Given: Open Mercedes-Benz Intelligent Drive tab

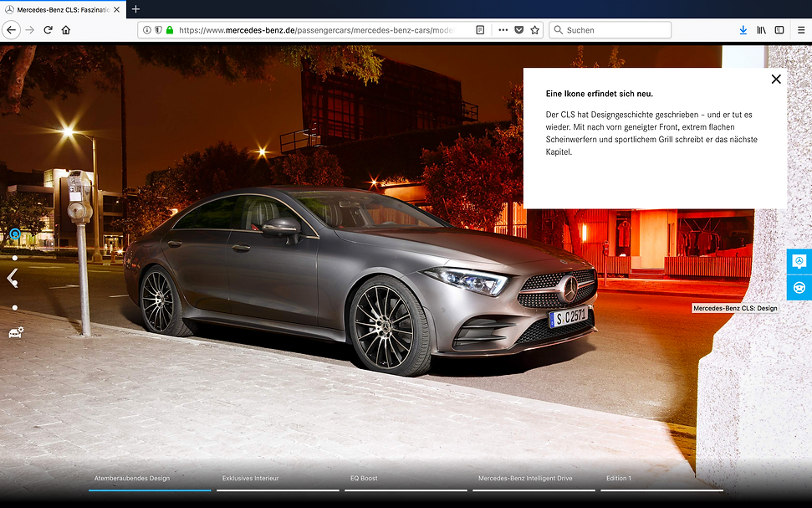Looking at the screenshot, I should (534, 480).
